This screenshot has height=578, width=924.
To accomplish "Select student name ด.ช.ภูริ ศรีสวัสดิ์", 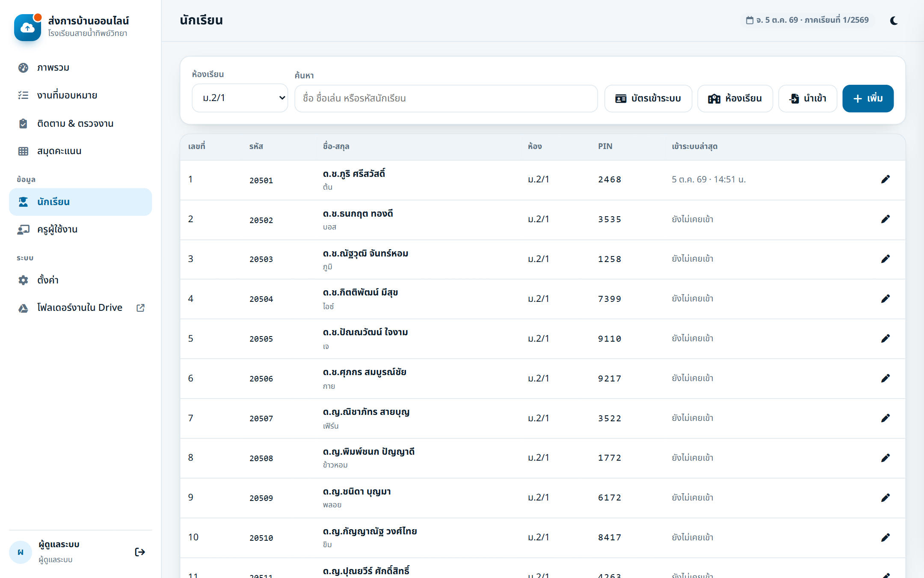I will [354, 174].
